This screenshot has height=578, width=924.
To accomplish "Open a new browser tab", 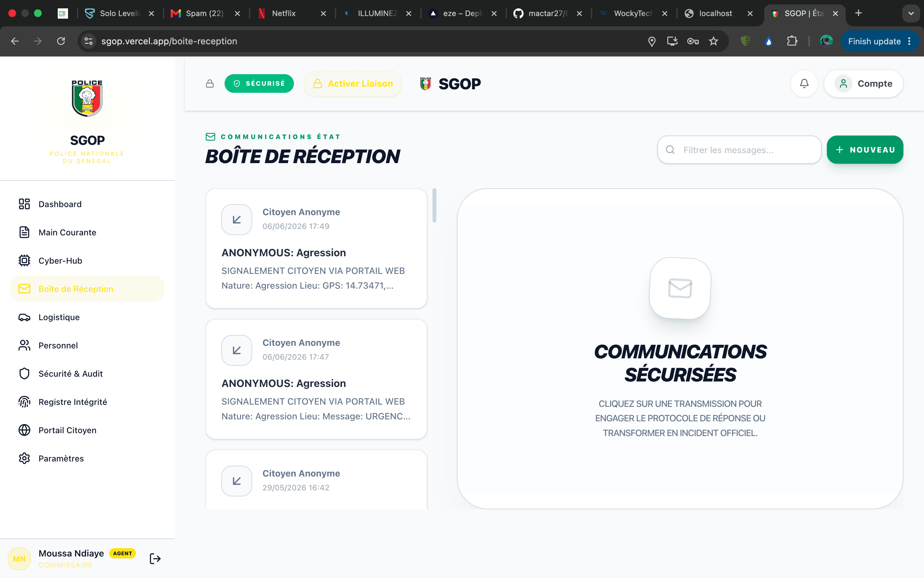I will click(x=858, y=13).
